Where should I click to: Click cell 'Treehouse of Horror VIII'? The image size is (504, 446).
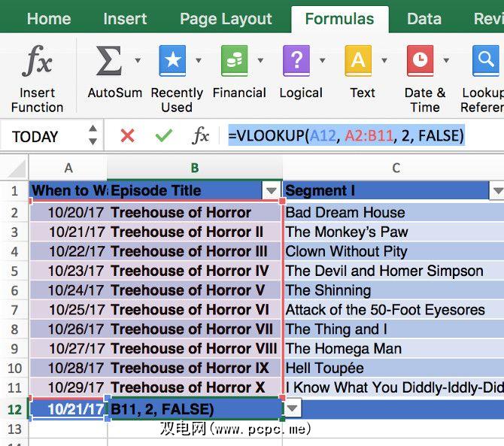pyautogui.click(x=195, y=349)
